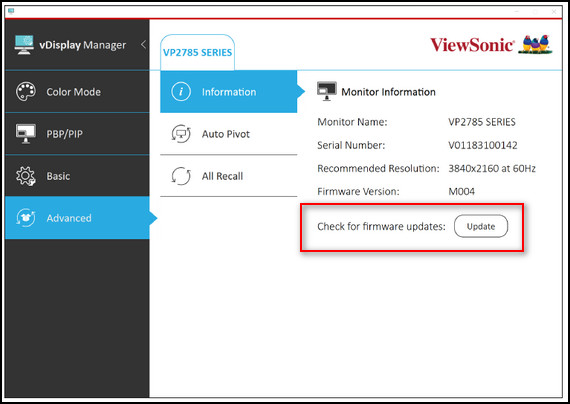Click the ViewSonic logo
This screenshot has height=404, width=570.
click(x=491, y=44)
